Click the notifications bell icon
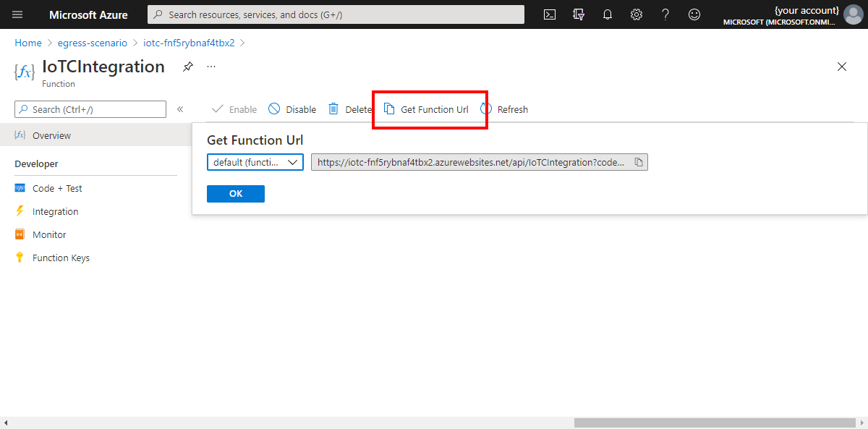 click(607, 14)
